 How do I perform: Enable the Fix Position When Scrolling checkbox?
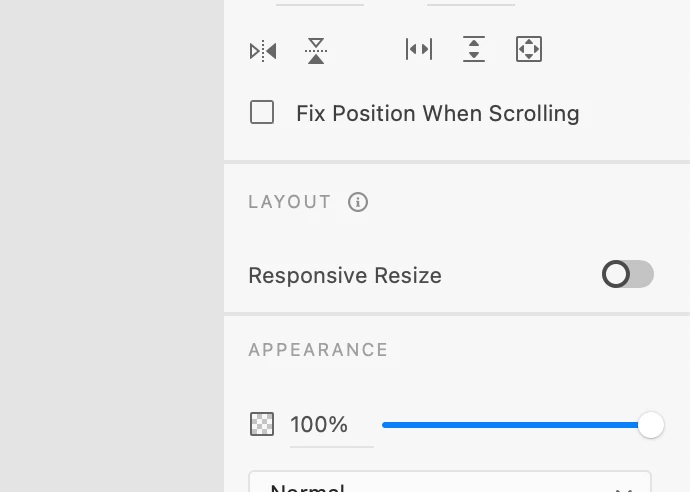pyautogui.click(x=262, y=113)
